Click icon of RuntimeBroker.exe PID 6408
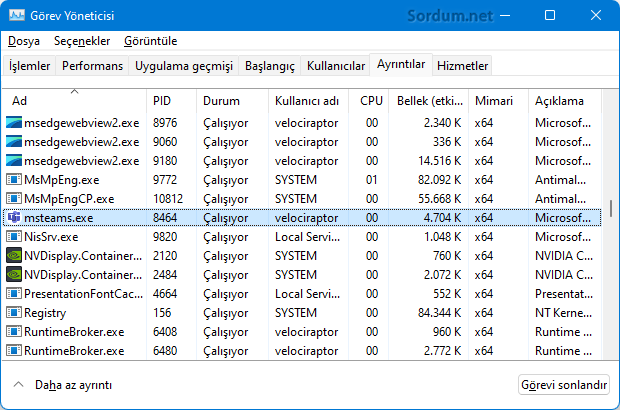620x410 pixels. [x=14, y=331]
